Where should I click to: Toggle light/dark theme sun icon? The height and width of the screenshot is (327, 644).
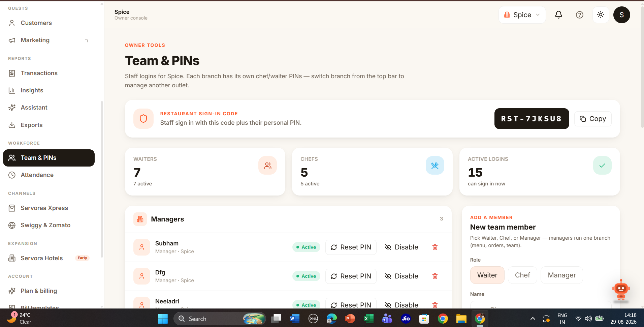[x=601, y=15]
